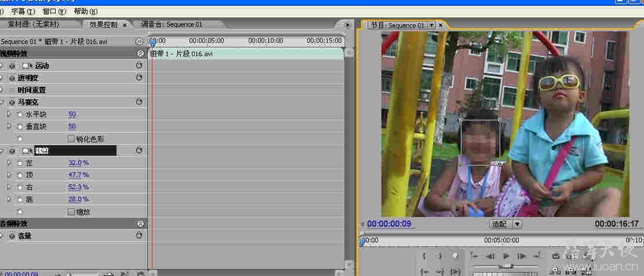Expand the 顶 crop parameter
Image resolution: width=644 pixels, height=276 pixels.
point(9,175)
